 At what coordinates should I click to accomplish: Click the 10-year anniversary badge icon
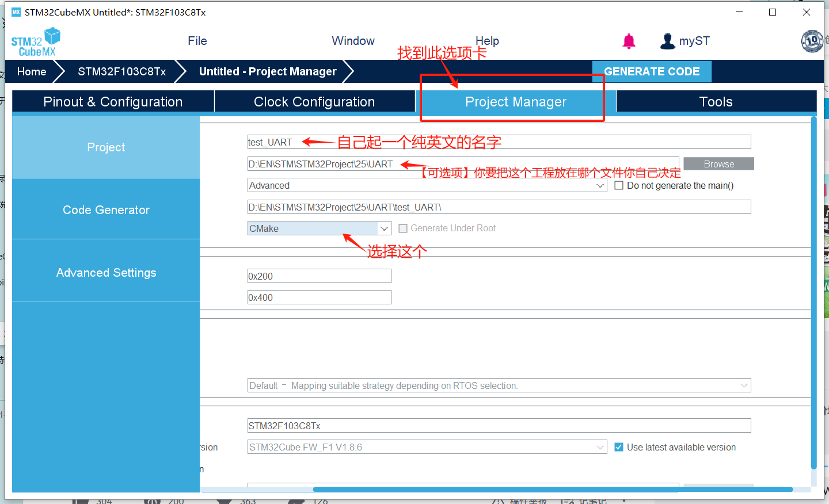click(812, 41)
